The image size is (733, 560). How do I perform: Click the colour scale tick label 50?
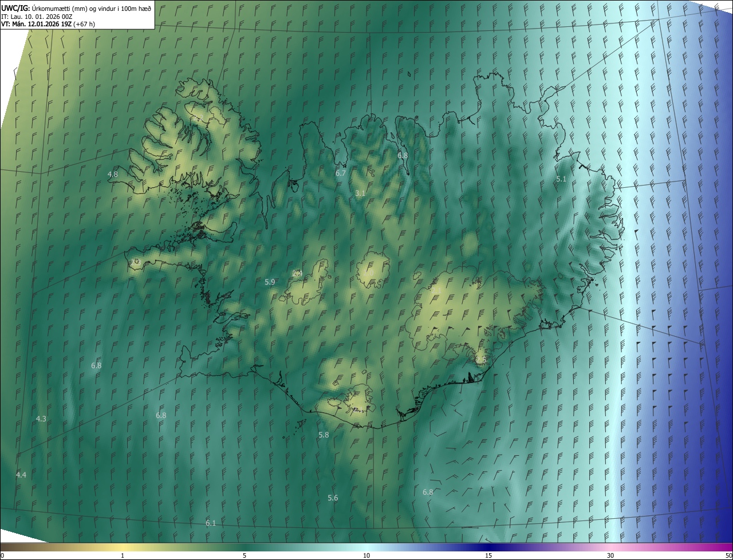[x=728, y=556]
